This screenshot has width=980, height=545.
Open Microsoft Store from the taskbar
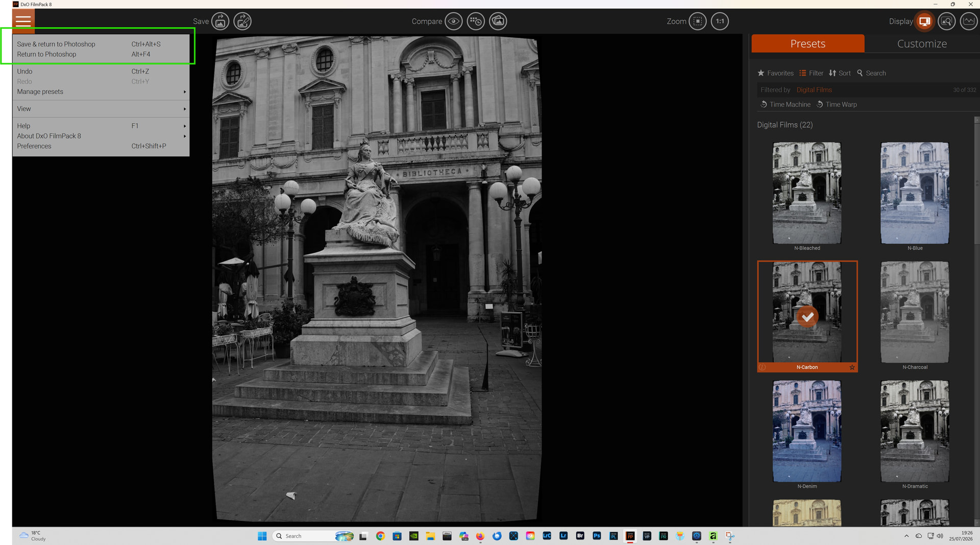[x=397, y=536]
